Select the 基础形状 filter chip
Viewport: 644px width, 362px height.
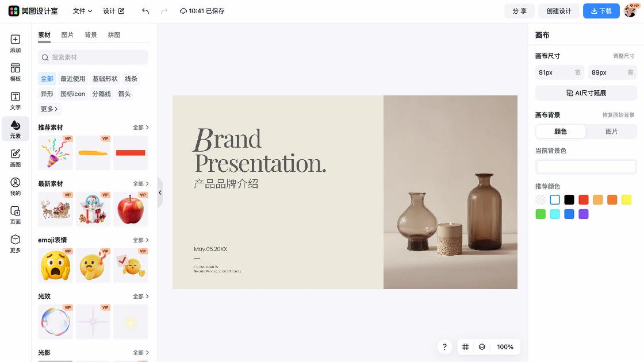point(105,79)
